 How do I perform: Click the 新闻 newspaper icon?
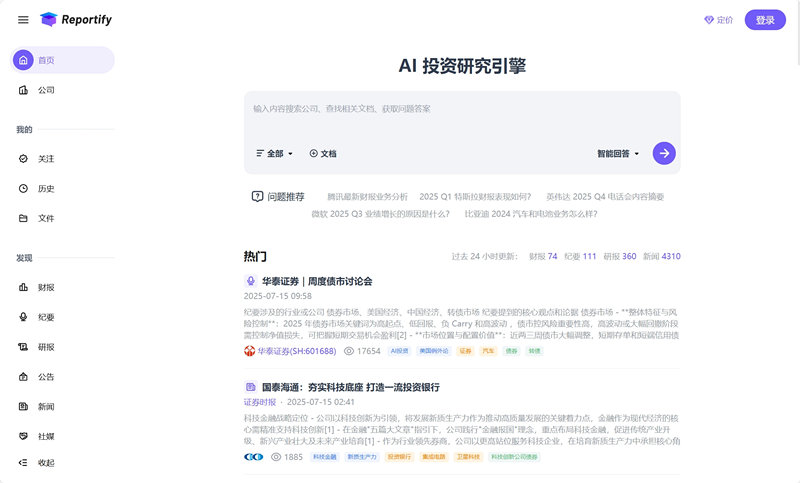coord(23,406)
